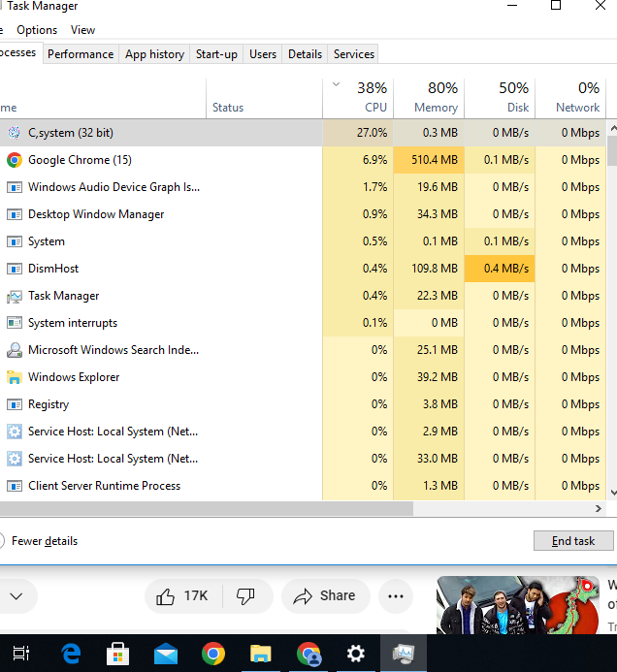Select the Client Server Runtime Process name
Viewport: 617px width, 672px height.
click(x=104, y=486)
